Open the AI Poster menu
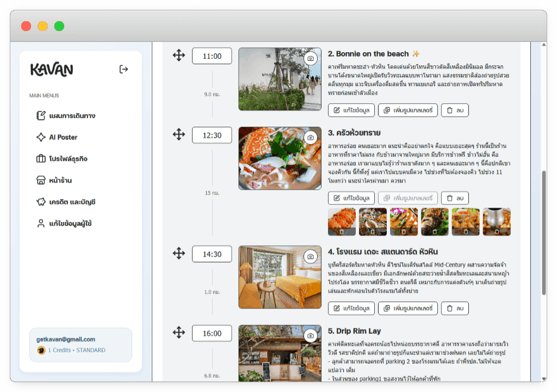Screen dimensions: 557x392 pyautogui.click(x=57, y=137)
